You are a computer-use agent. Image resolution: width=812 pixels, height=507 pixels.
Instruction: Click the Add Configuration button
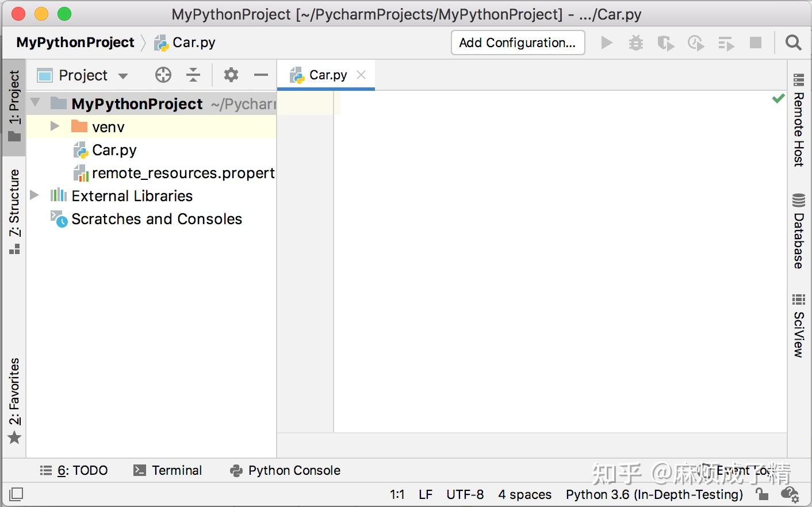tap(517, 43)
